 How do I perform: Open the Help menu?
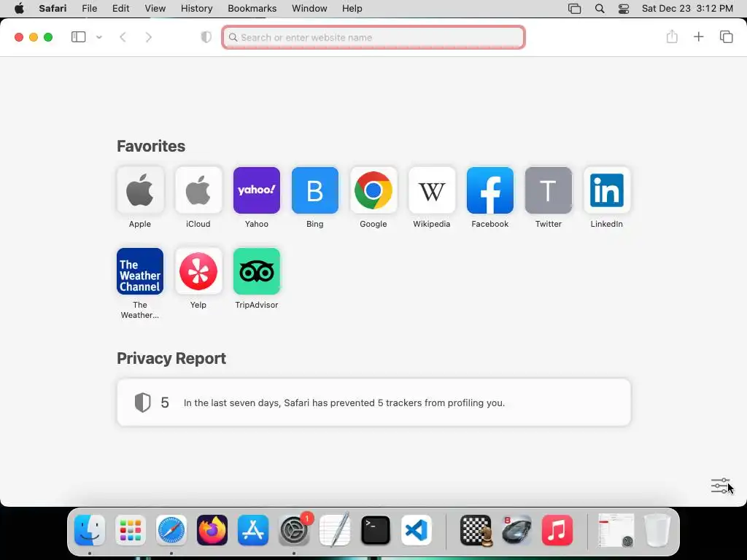click(352, 9)
